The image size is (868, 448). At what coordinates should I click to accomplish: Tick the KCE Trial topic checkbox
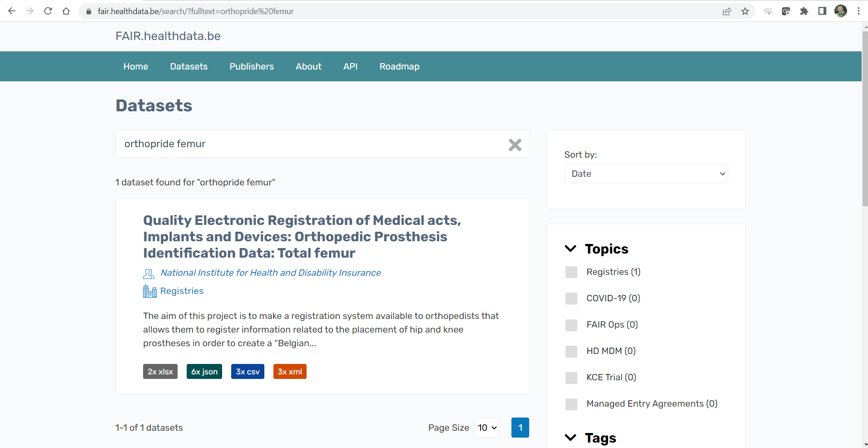point(571,378)
